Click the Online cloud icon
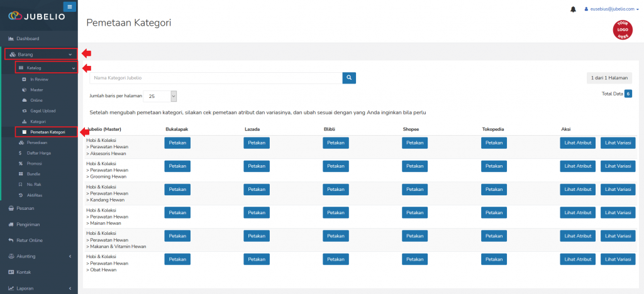This screenshot has height=294, width=644. point(24,101)
